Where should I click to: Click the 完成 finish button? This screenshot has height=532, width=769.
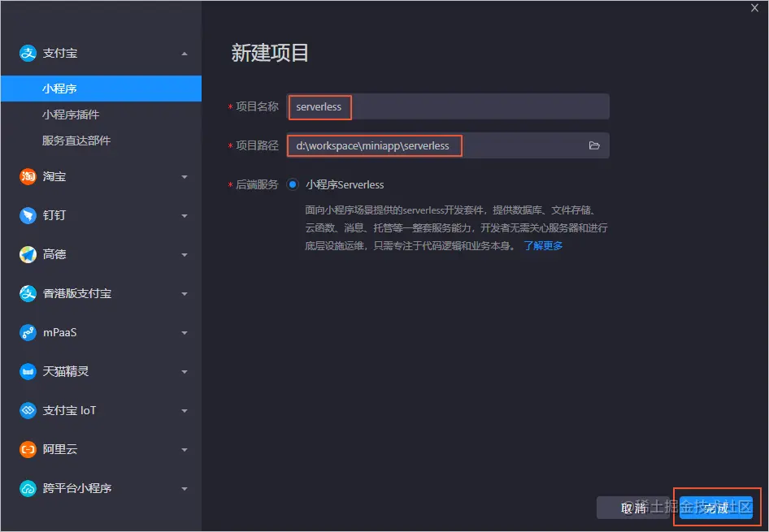pyautogui.click(x=716, y=508)
